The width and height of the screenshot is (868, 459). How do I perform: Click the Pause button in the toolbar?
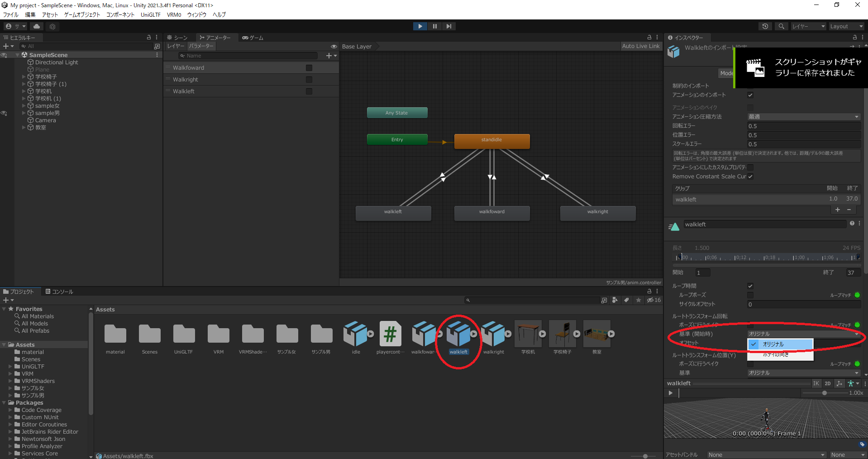click(434, 26)
